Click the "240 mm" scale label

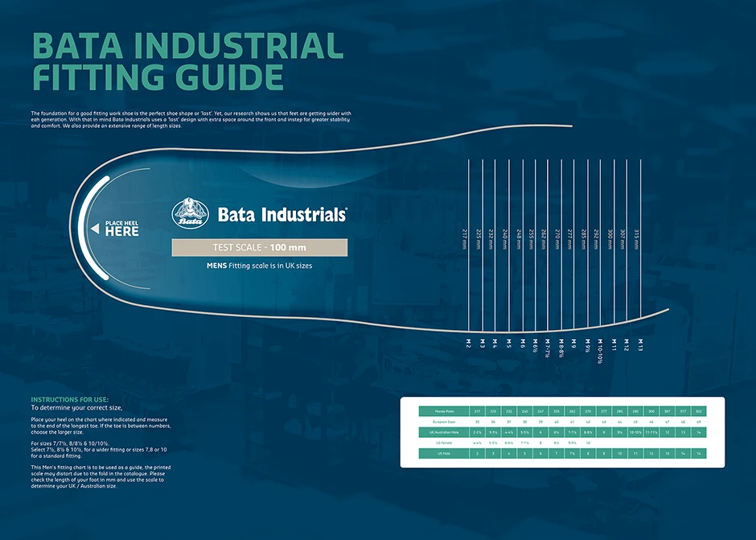point(505,239)
